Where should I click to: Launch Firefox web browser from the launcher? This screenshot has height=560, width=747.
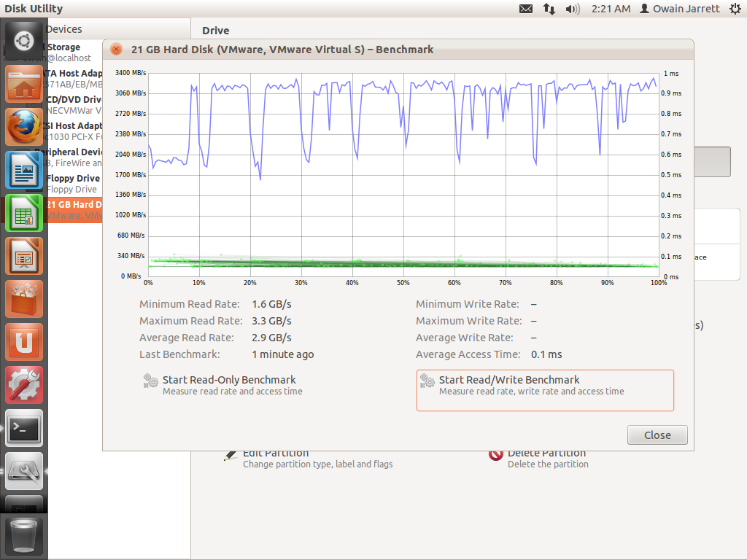pyautogui.click(x=24, y=127)
